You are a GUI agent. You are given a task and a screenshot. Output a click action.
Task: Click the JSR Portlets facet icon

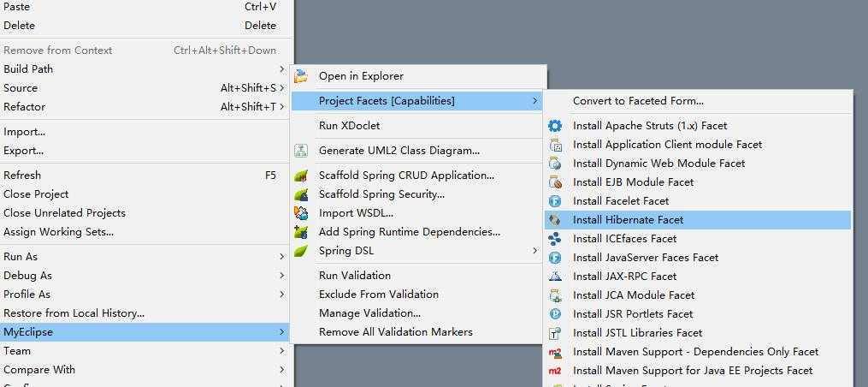tap(555, 314)
